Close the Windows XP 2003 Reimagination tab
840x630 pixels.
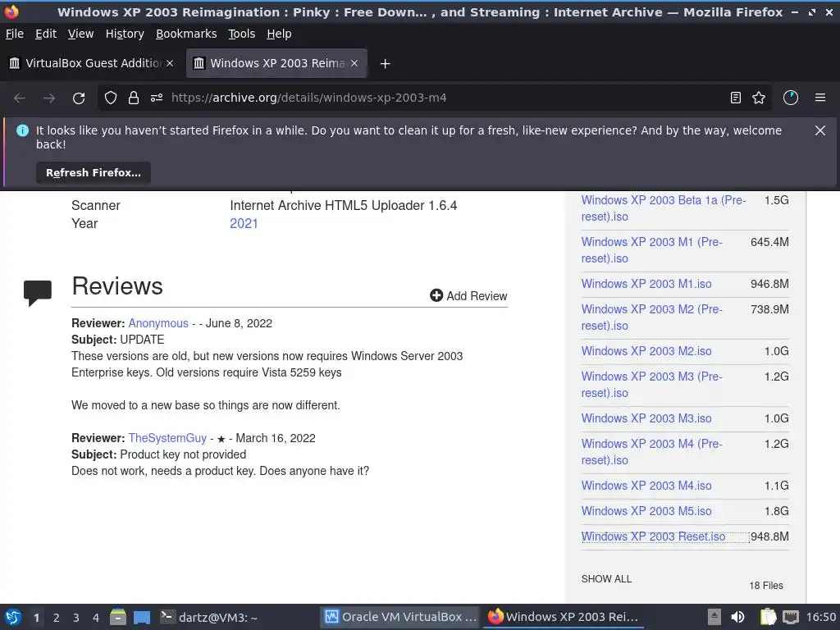click(x=354, y=63)
